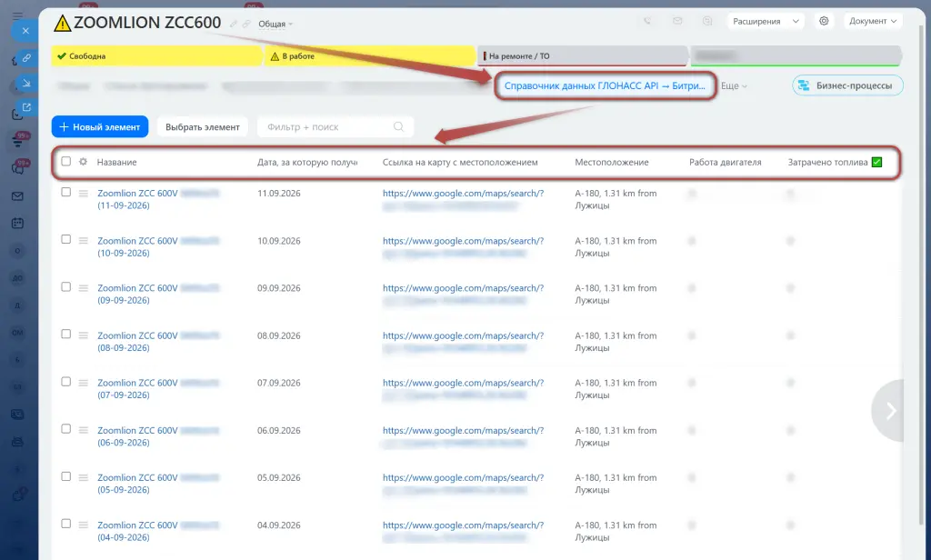Open card settings gear in header

coord(824,21)
